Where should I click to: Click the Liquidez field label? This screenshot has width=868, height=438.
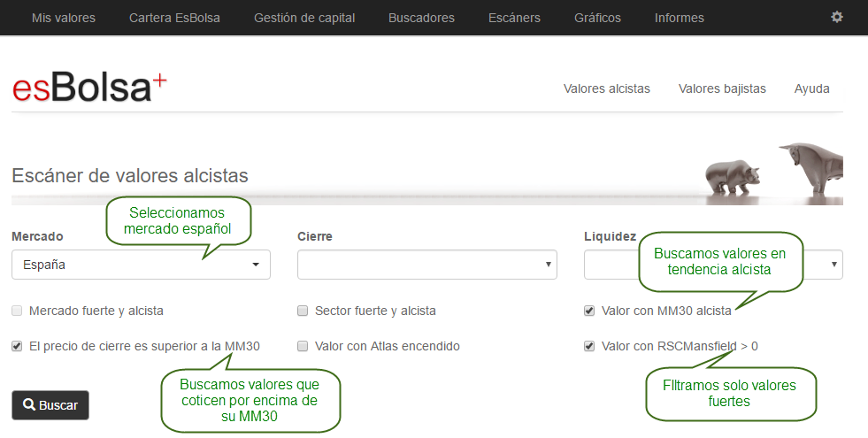point(610,236)
